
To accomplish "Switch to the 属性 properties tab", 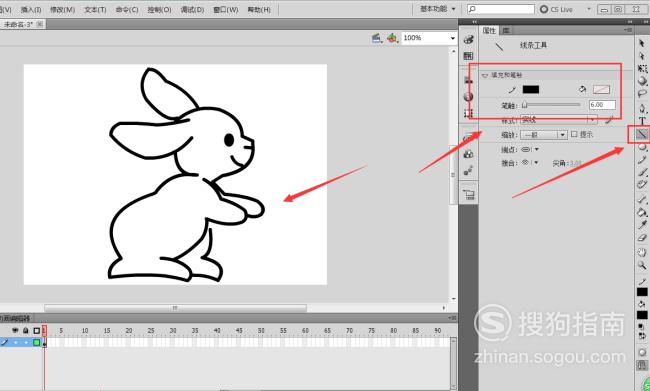I will point(489,31).
